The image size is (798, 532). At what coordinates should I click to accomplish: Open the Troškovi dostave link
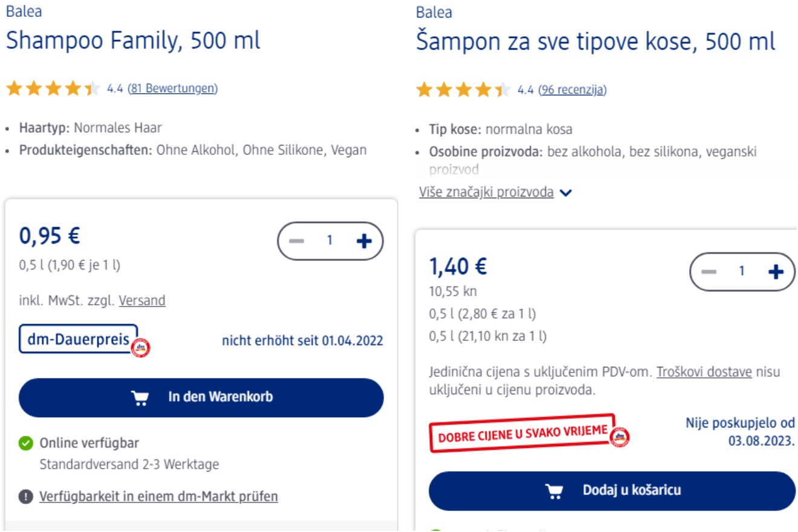(x=704, y=372)
